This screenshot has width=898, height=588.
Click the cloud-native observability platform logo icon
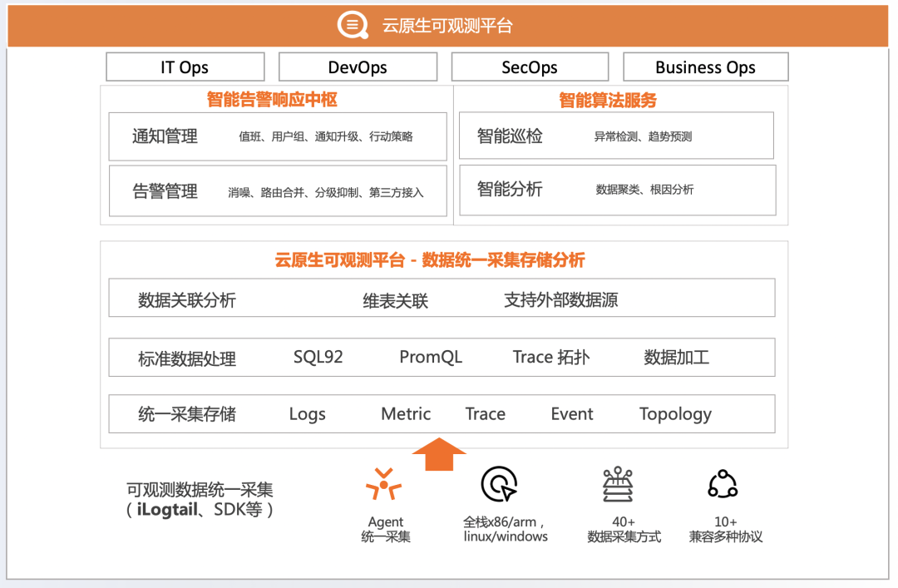(x=353, y=26)
